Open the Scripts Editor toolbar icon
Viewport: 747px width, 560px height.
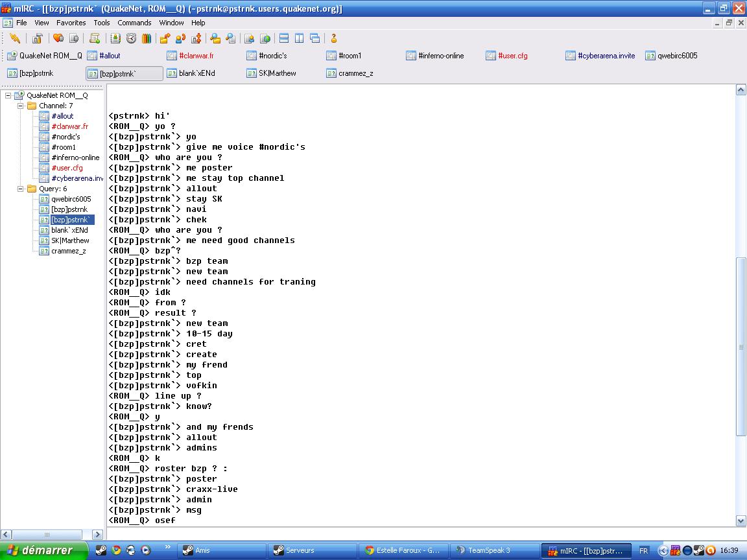95,38
